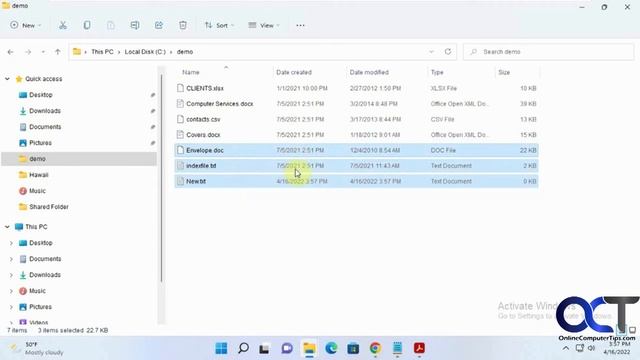Sort by the Size column
The width and height of the screenshot is (640, 360).
(504, 72)
